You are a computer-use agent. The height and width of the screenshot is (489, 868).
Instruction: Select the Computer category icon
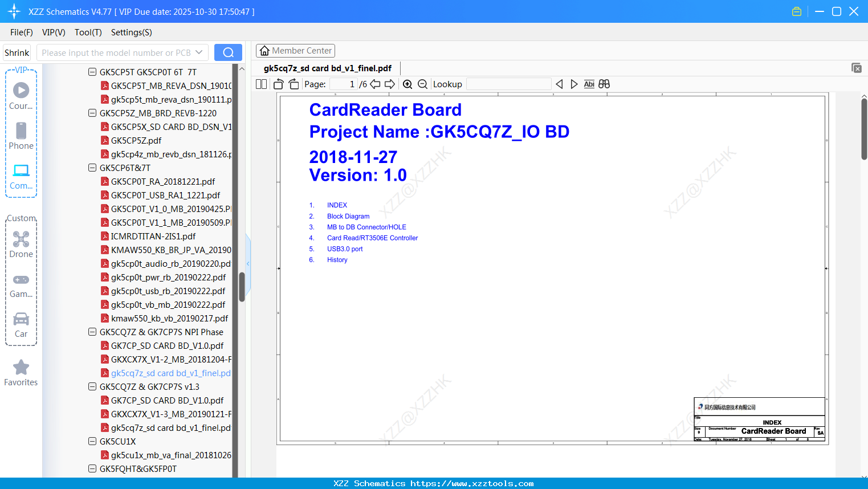[21, 176]
